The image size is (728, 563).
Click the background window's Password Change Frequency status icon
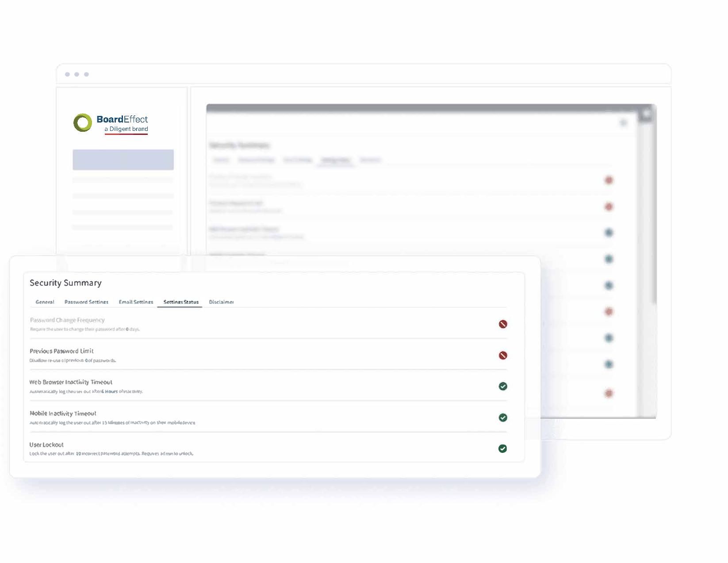coord(609,180)
